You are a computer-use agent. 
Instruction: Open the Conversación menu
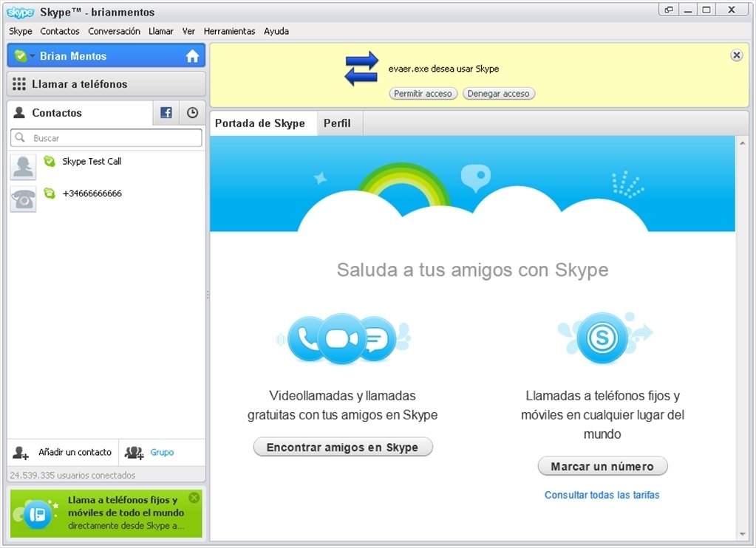click(114, 31)
